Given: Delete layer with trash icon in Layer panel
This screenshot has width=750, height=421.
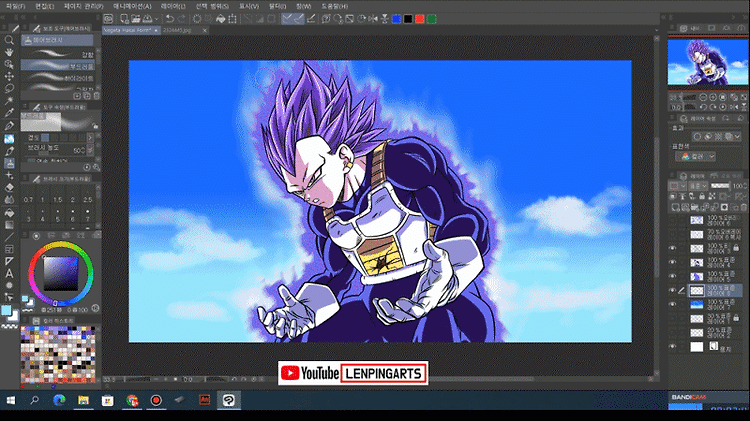Looking at the screenshot, I should click(x=744, y=207).
